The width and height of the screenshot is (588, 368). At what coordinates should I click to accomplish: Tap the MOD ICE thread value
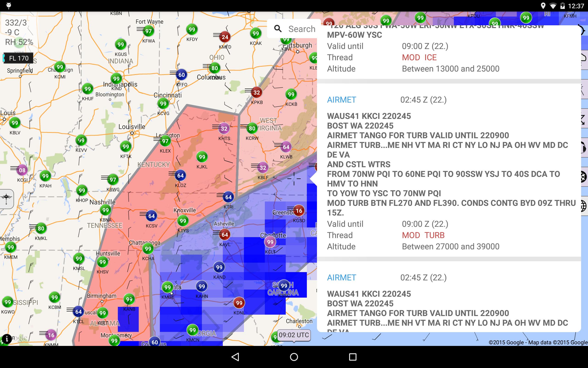[419, 57]
